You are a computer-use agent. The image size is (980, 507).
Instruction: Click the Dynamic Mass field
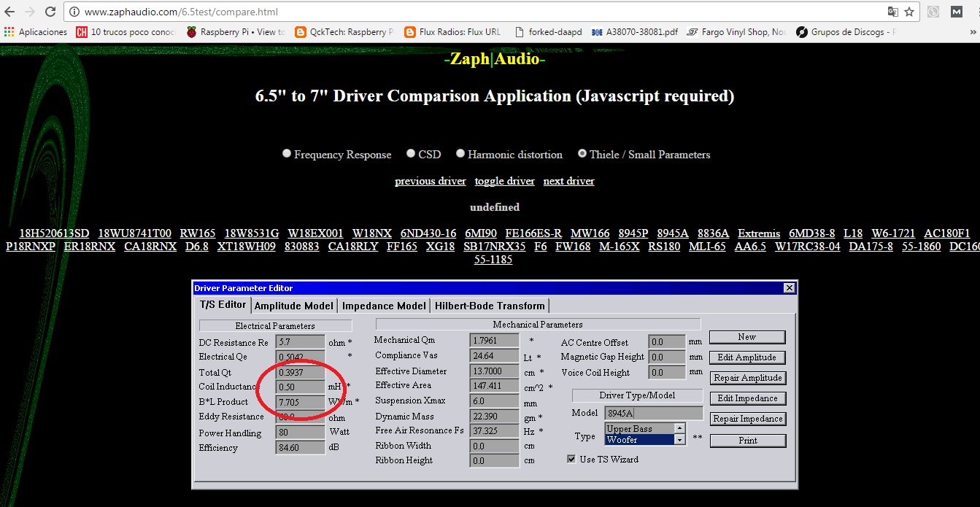click(493, 416)
